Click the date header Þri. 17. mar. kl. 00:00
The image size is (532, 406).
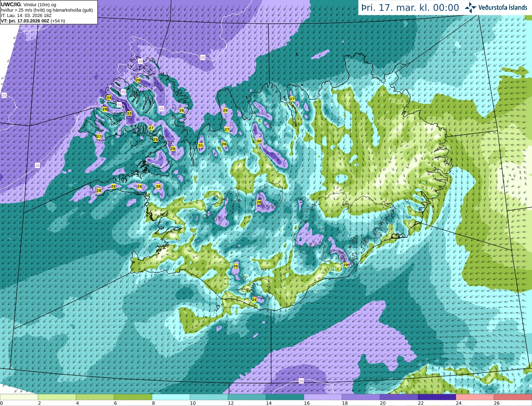click(x=410, y=8)
